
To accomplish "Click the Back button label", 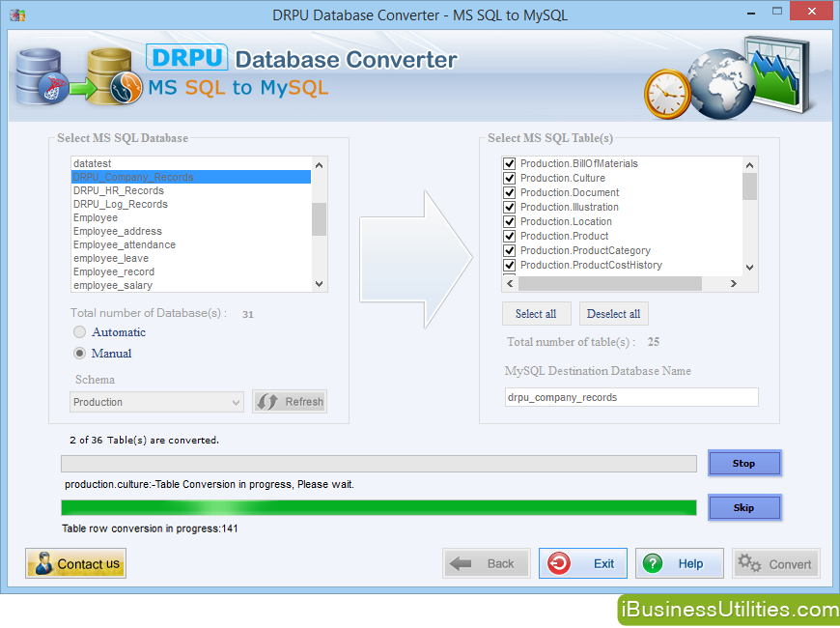I will pyautogui.click(x=500, y=563).
